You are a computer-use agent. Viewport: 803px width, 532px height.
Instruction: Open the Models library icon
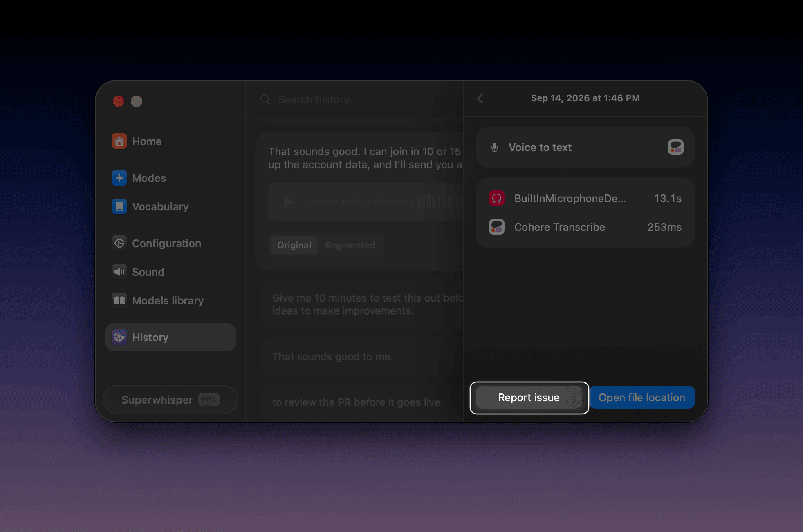pos(119,301)
